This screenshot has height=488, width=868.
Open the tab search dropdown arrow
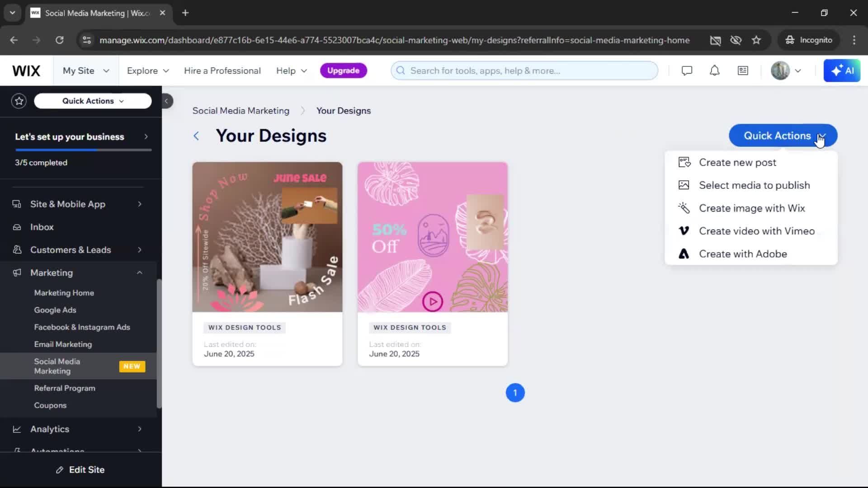click(12, 13)
